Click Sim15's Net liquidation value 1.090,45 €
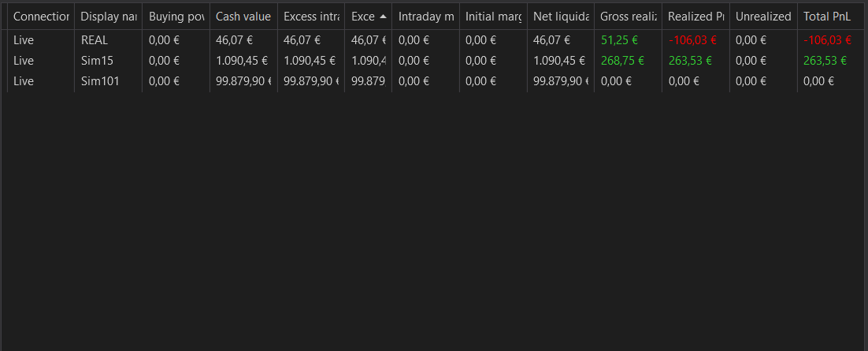Screen dimensions: 868x351 pos(559,61)
